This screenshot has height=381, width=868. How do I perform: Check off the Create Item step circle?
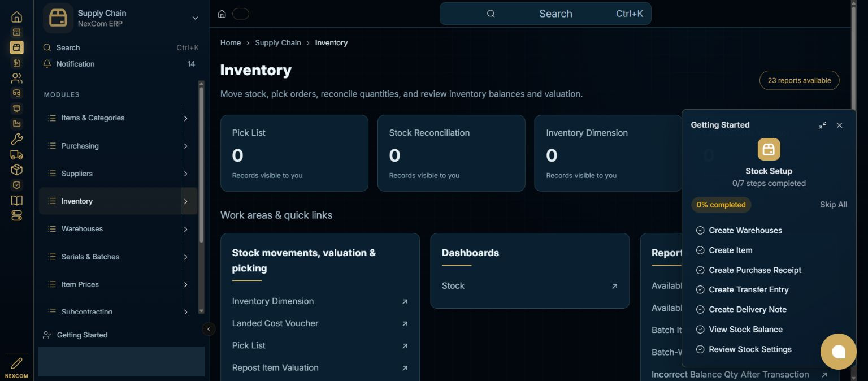[700, 250]
